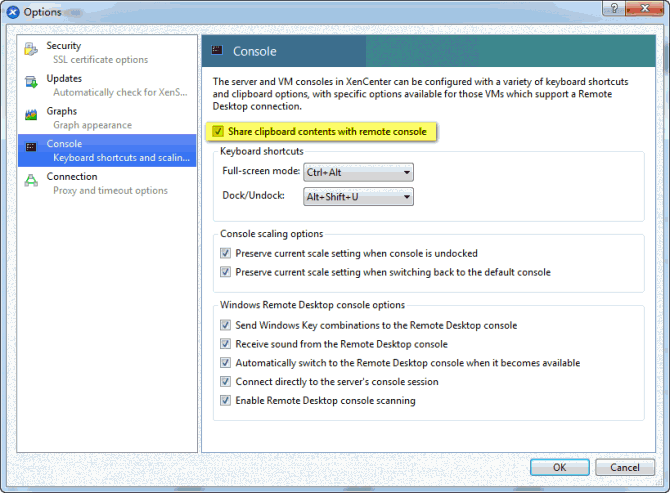
Task: Toggle Connect directly to server's console session
Action: (x=225, y=381)
